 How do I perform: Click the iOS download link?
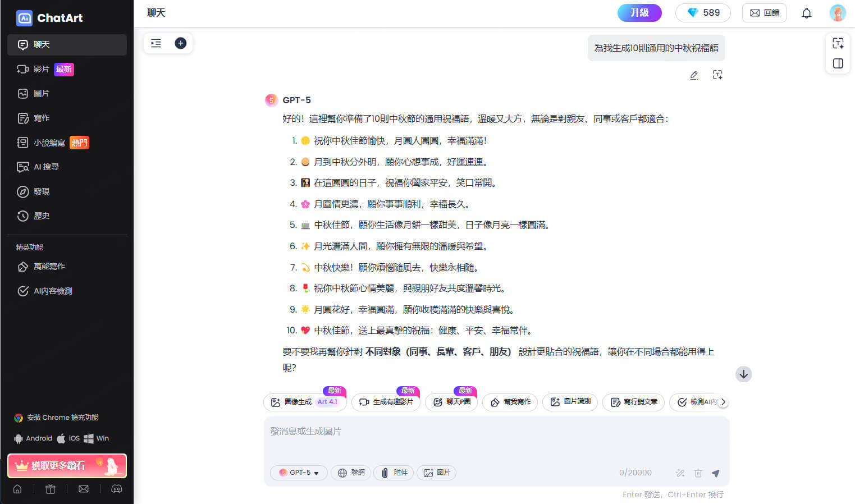pyautogui.click(x=68, y=438)
